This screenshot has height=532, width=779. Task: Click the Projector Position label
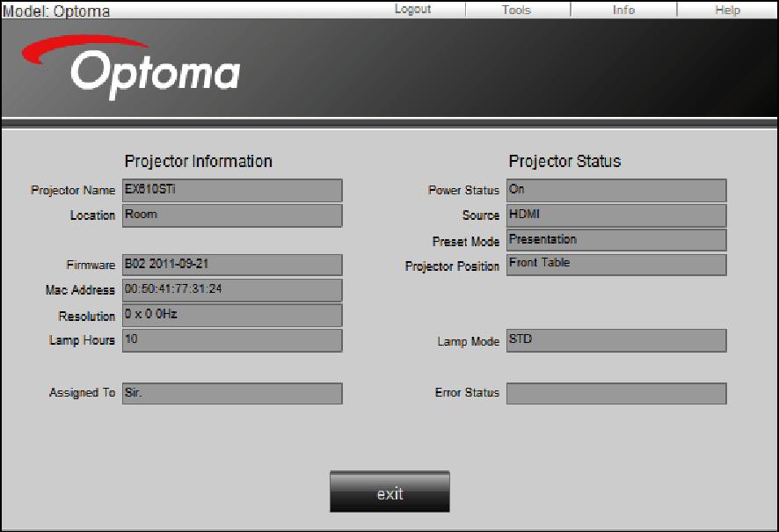(452, 266)
